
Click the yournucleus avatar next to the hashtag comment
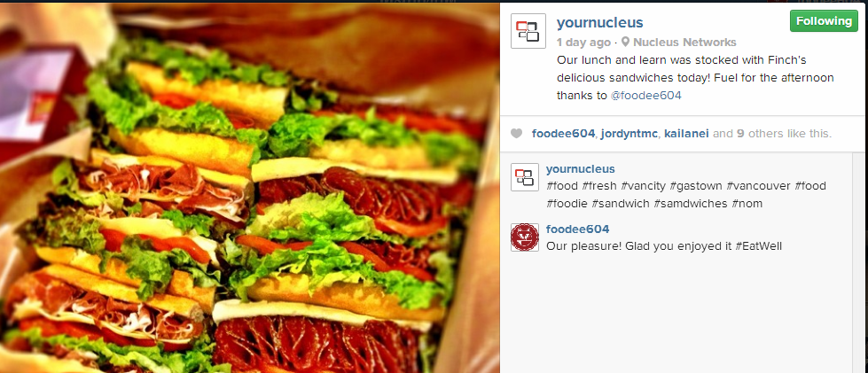pos(525,177)
